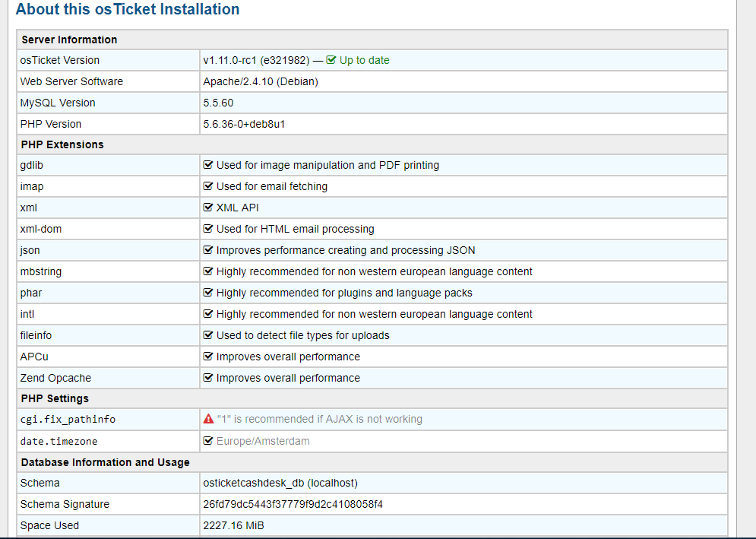Viewport: 756px width, 539px height.
Task: Click the checkmark icon next to APCu
Action: click(206, 357)
